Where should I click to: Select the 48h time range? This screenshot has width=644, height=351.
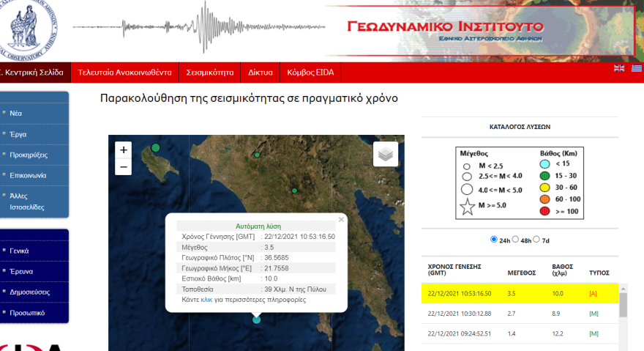(x=515, y=240)
